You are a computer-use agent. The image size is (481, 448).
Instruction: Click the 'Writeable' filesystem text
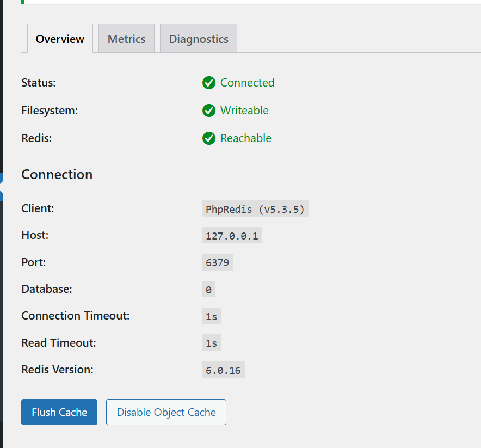click(244, 110)
